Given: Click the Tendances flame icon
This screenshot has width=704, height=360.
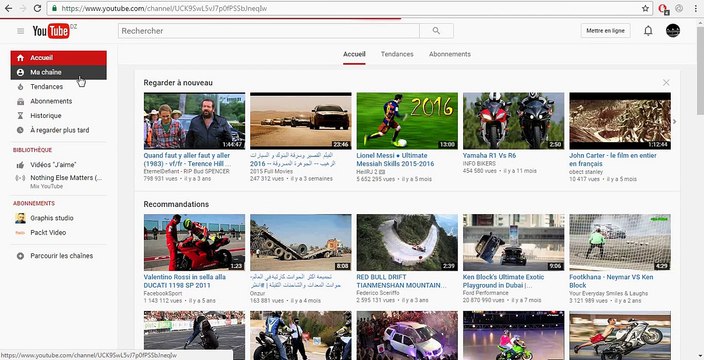Looking at the screenshot, I should click(x=20, y=87).
